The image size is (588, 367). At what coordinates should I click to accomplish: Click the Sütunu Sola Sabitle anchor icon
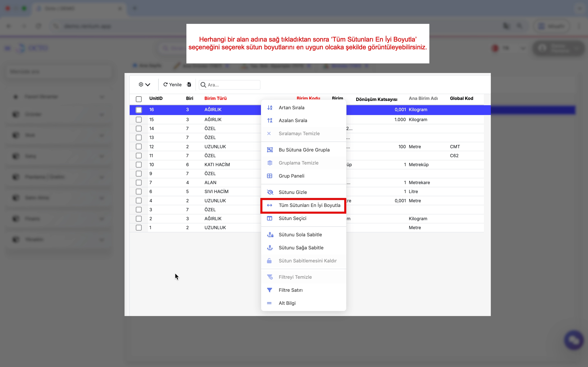pos(270,235)
